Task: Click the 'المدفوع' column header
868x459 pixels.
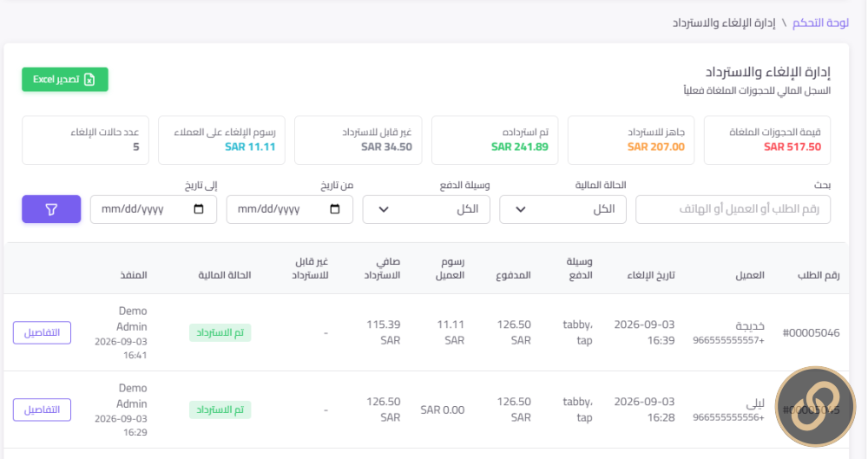Action: coord(513,275)
